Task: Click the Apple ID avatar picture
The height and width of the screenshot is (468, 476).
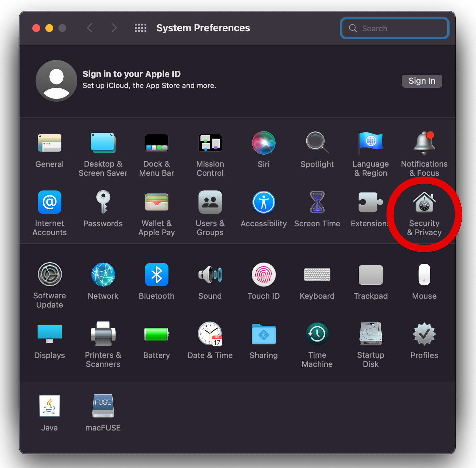Action: (56, 81)
